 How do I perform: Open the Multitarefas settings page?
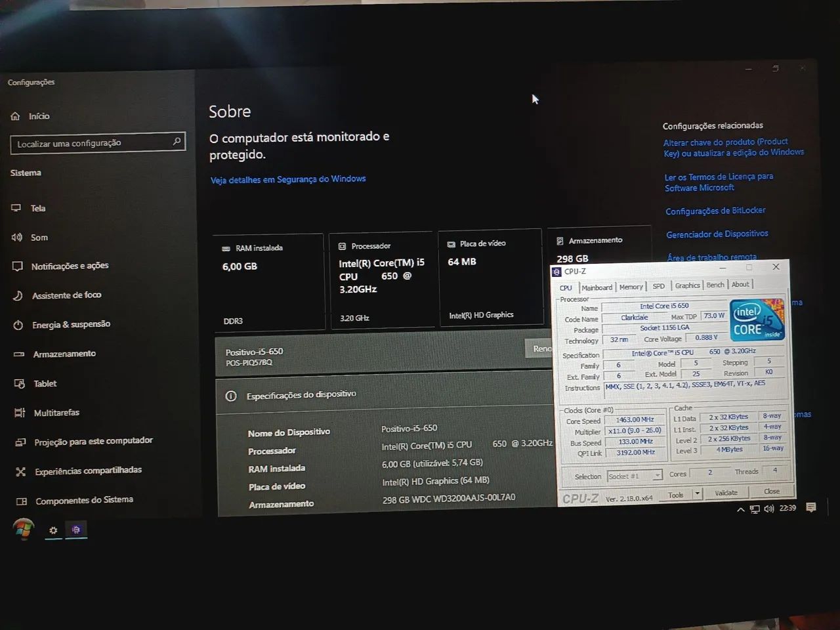click(x=47, y=413)
